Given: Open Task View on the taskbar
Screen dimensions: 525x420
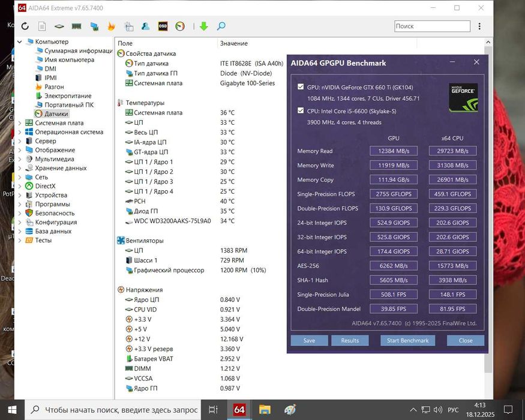Looking at the screenshot, I should (213, 410).
